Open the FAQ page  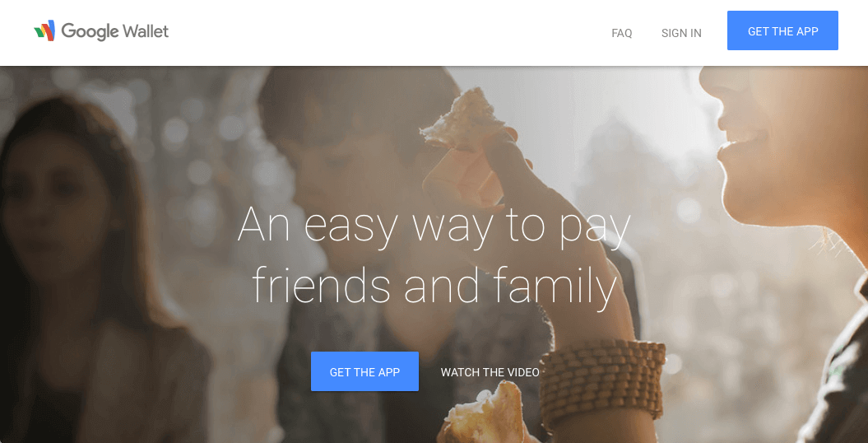pyautogui.click(x=622, y=33)
